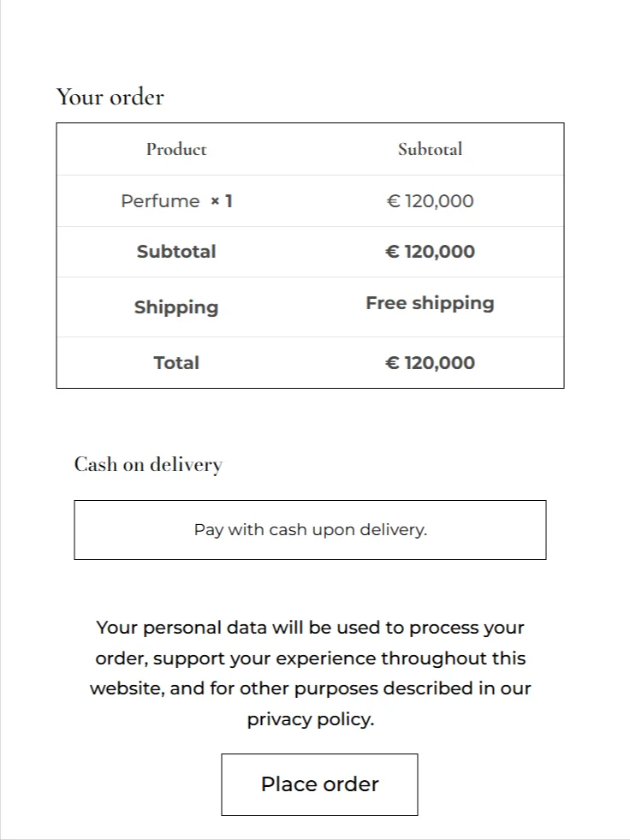This screenshot has height=840, width=630.
Task: Click the euro symbol in the Total amount
Action: (x=393, y=363)
